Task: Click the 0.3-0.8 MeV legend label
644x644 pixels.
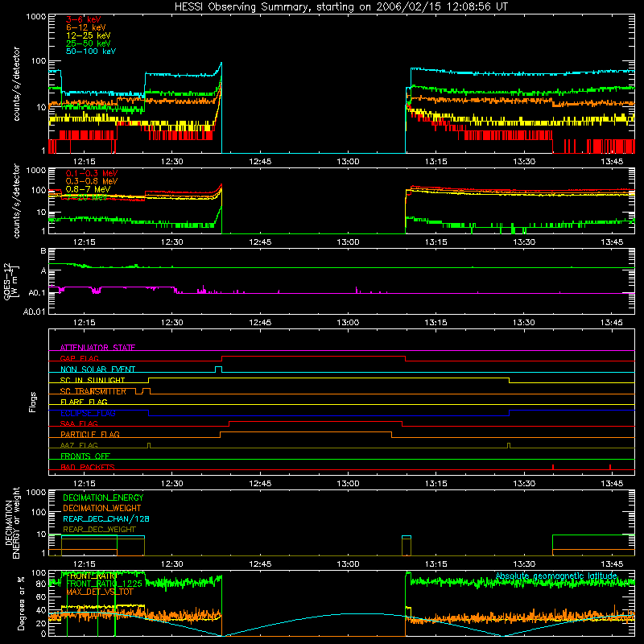Action: 92,181
